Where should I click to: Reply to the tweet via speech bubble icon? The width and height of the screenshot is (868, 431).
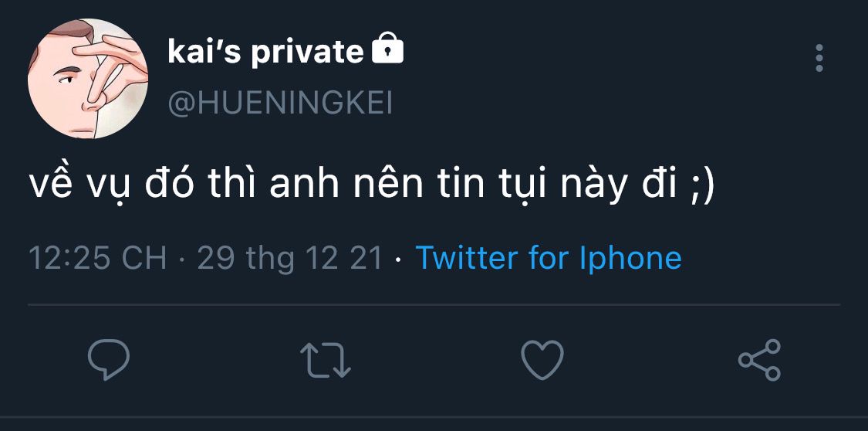(x=109, y=359)
